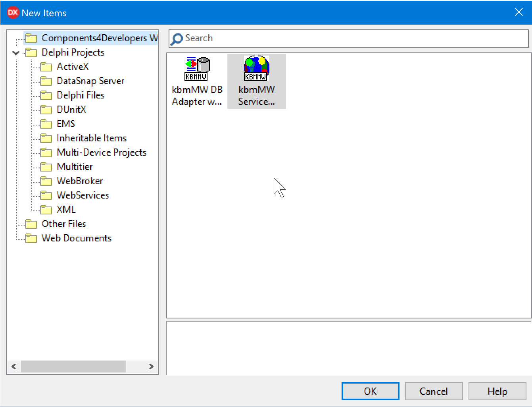Click the WebServices folder icon
Viewport: 532px width, 407px height.
[46, 195]
